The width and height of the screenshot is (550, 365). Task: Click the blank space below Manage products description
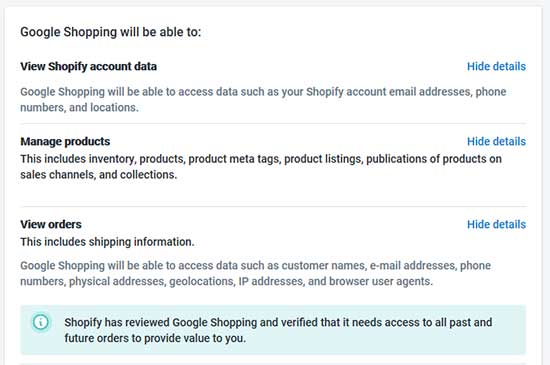click(x=273, y=194)
